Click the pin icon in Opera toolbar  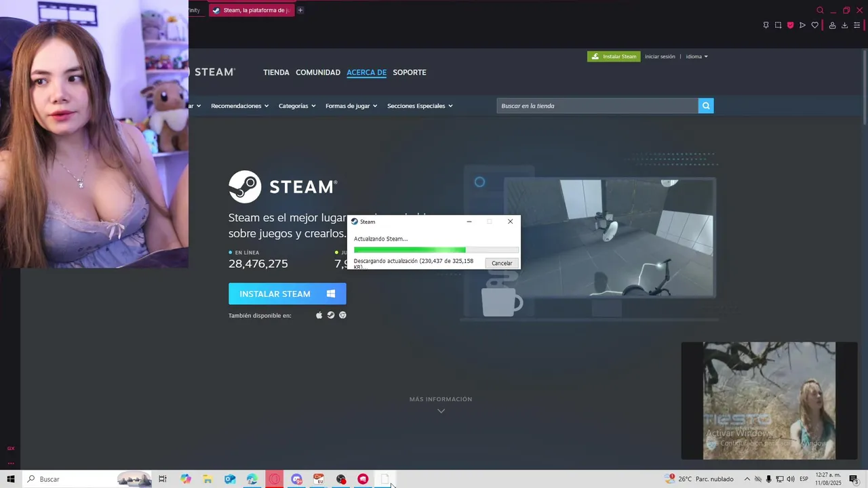click(x=766, y=25)
